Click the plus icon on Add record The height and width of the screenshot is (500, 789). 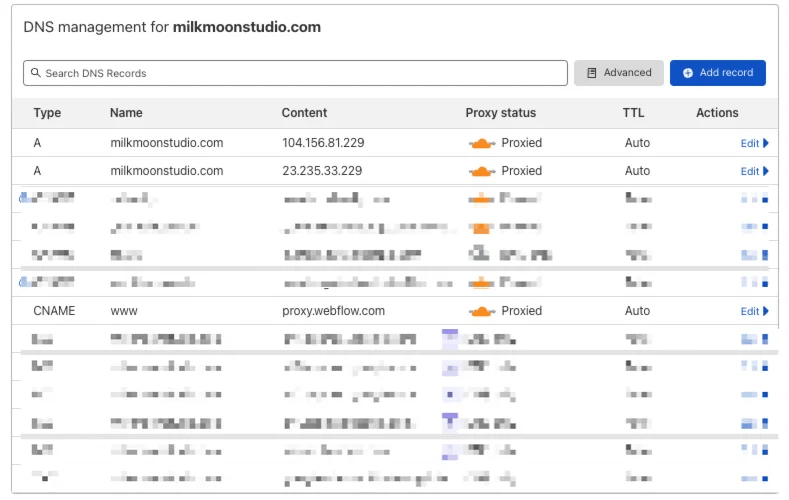687,73
